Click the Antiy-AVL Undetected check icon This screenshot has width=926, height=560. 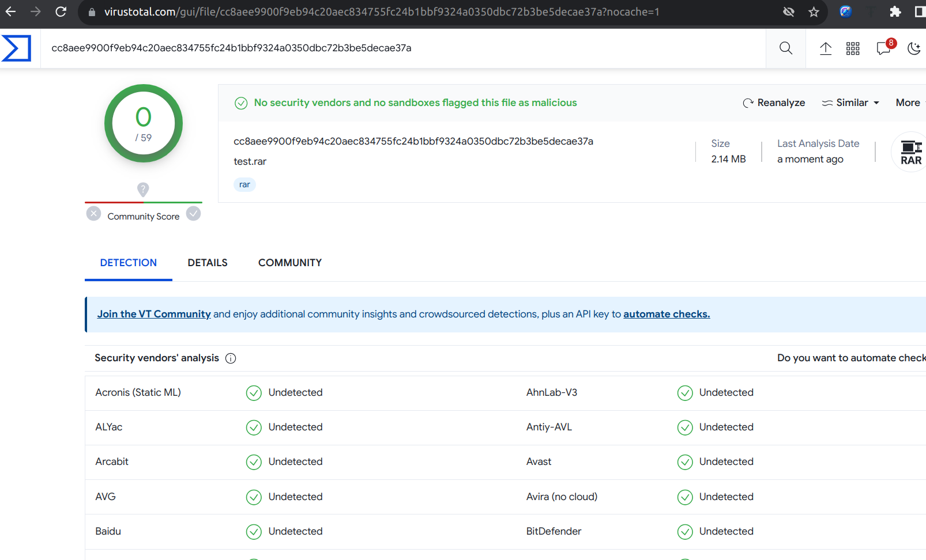685,427
